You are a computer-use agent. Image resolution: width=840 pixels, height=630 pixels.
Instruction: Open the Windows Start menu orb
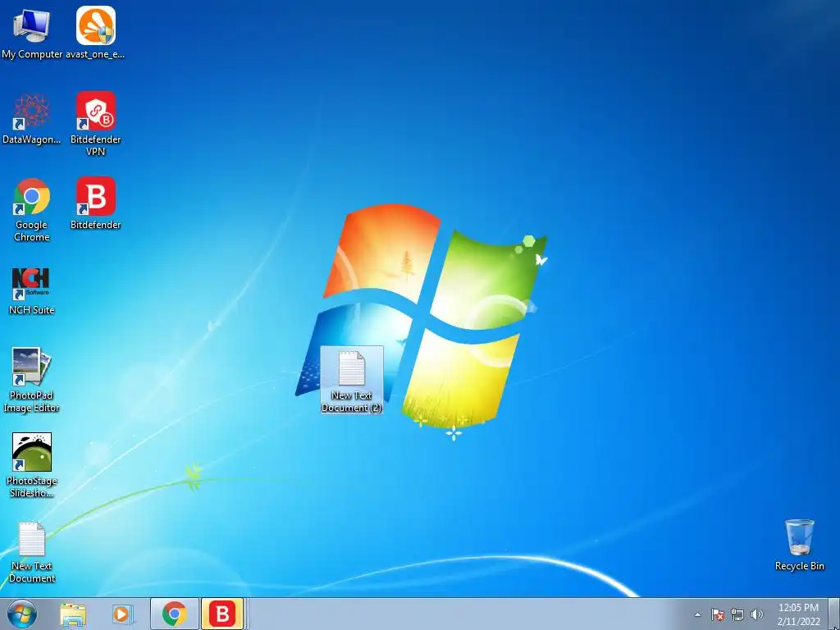click(22, 614)
